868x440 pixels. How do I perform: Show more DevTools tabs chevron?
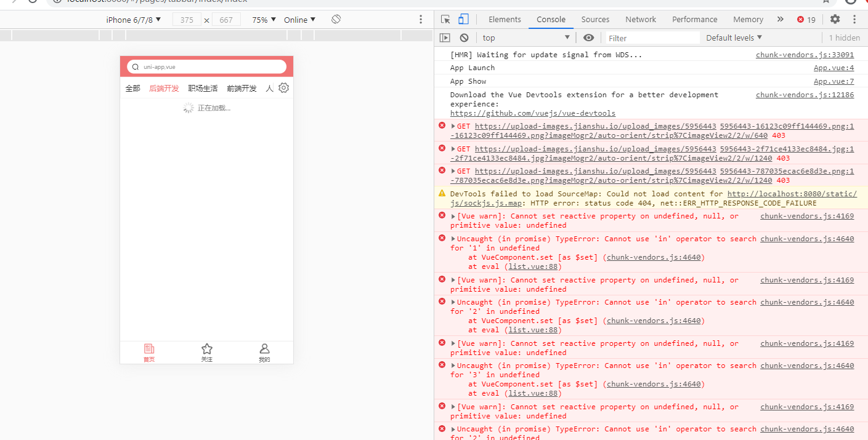tap(780, 19)
